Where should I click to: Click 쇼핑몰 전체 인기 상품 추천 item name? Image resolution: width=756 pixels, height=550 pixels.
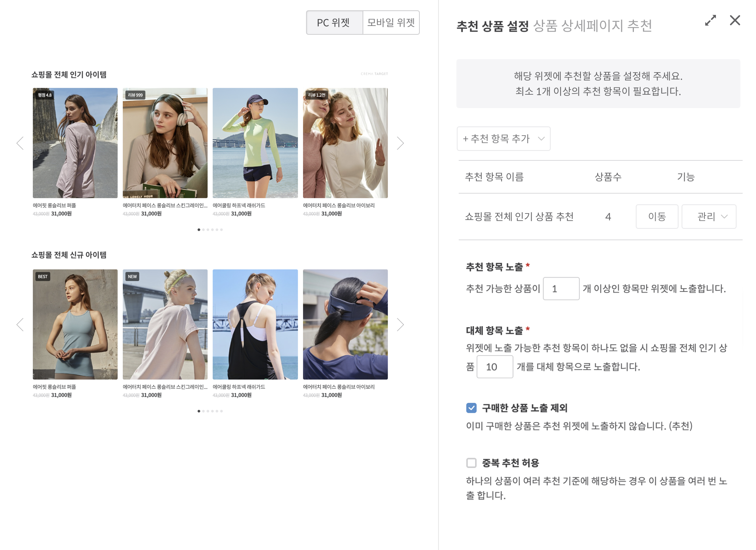(x=519, y=217)
